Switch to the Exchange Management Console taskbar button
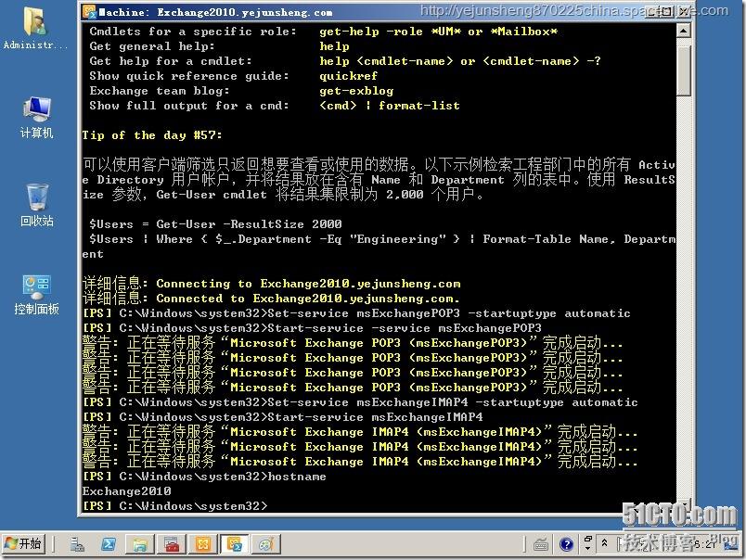This screenshot has width=746, height=560. pyautogui.click(x=202, y=544)
